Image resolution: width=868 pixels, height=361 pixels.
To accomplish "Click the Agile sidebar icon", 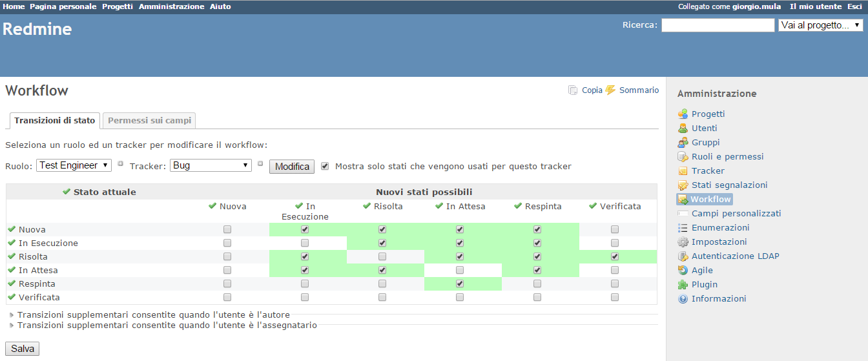I will click(683, 270).
